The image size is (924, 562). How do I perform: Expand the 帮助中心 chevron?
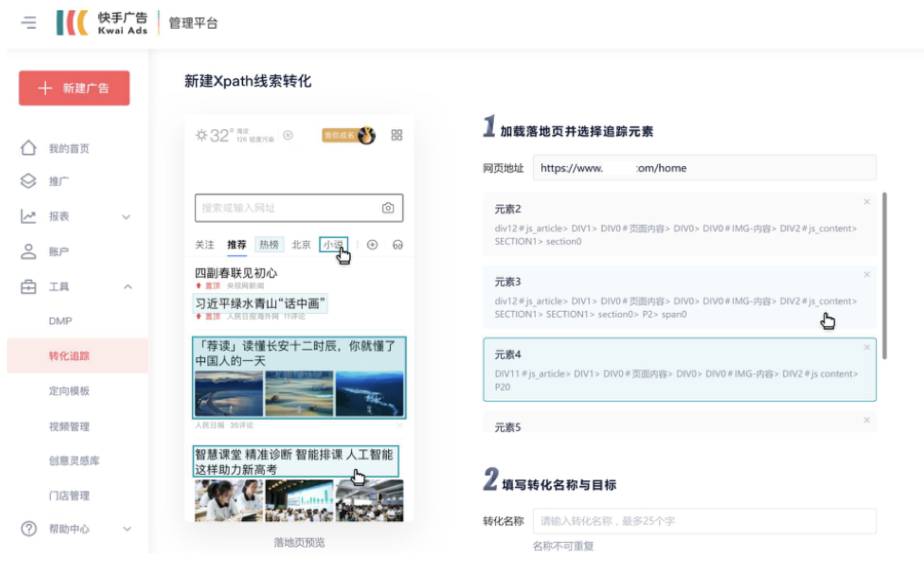pos(128,529)
